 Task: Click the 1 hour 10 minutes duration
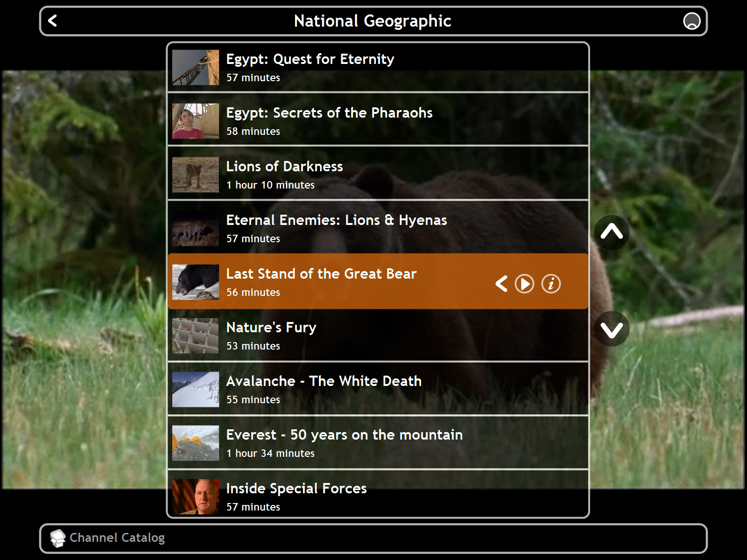click(x=270, y=185)
